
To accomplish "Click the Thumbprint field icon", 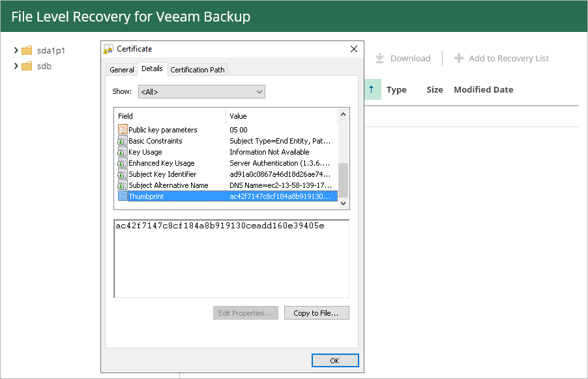I will [x=122, y=196].
